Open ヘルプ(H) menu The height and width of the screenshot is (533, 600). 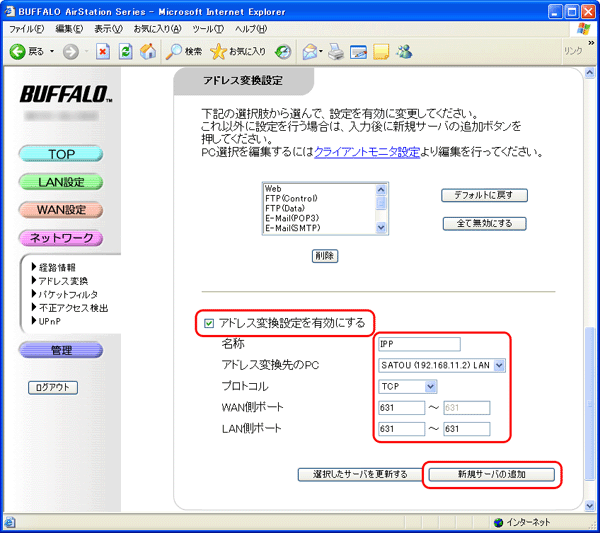coord(251,29)
